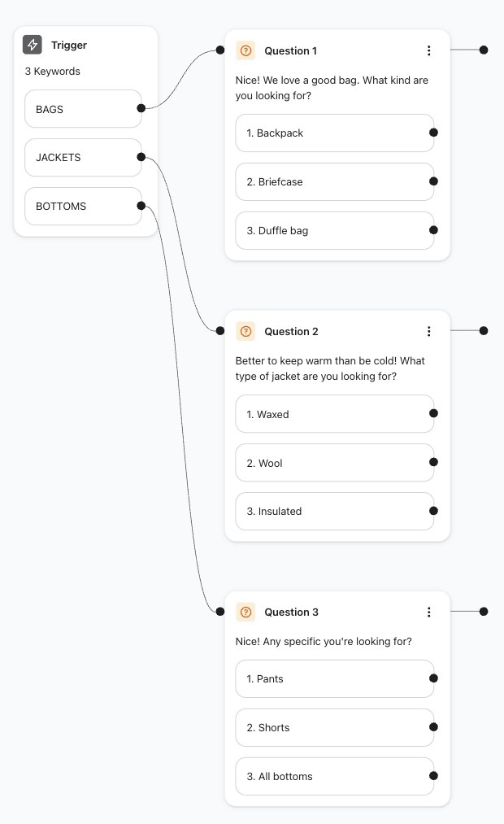Viewport: 504px width, 824px height.
Task: Open Question 3 three-dot options menu
Action: (x=429, y=612)
